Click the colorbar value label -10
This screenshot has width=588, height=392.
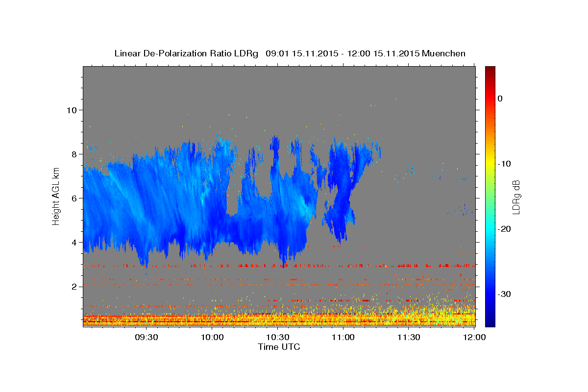click(504, 164)
